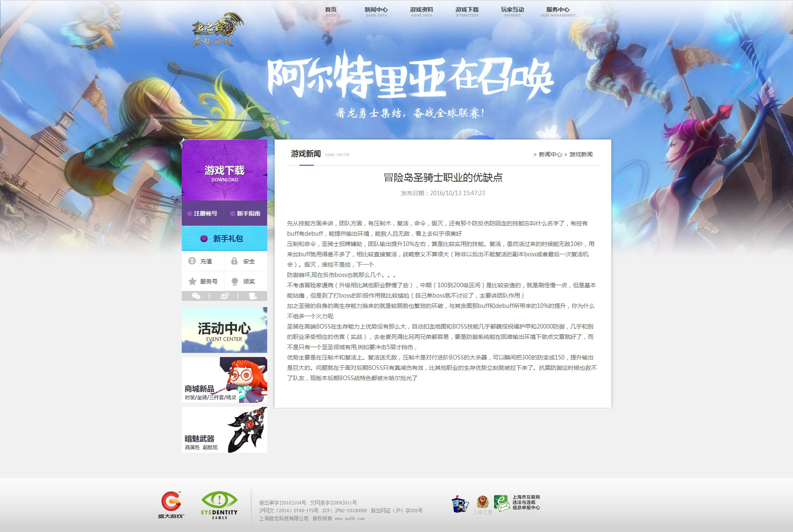The height and width of the screenshot is (532, 793).
Task: Click the Tieba bear-paw icon
Action: 252,296
